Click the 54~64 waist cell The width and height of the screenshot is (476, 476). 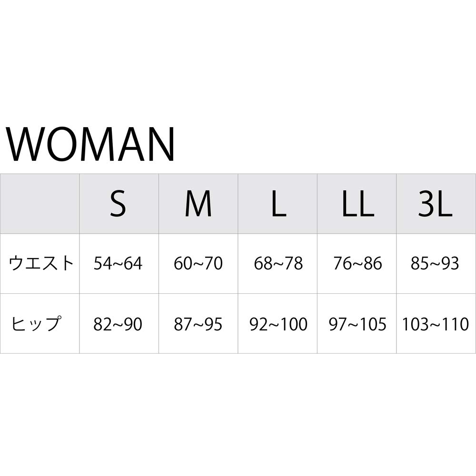118,263
